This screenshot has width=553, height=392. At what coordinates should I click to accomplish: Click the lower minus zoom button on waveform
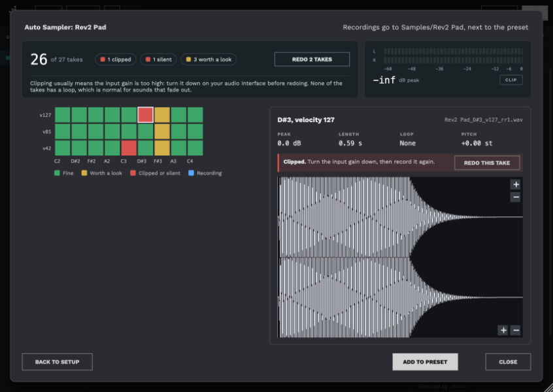[516, 331]
